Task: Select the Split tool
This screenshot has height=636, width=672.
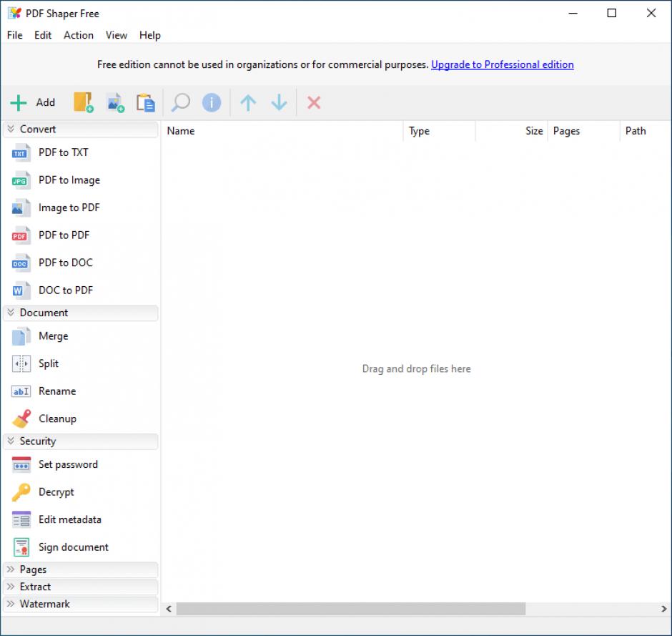Action: tap(47, 363)
